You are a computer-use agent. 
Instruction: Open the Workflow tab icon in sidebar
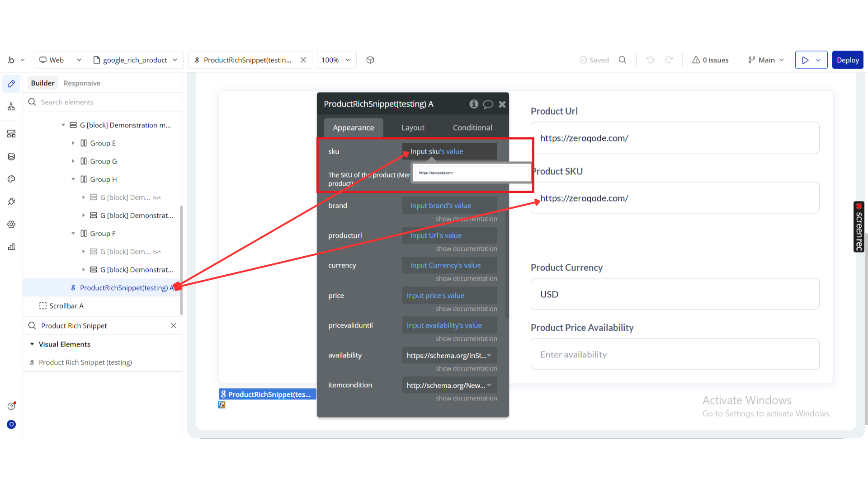(11, 107)
